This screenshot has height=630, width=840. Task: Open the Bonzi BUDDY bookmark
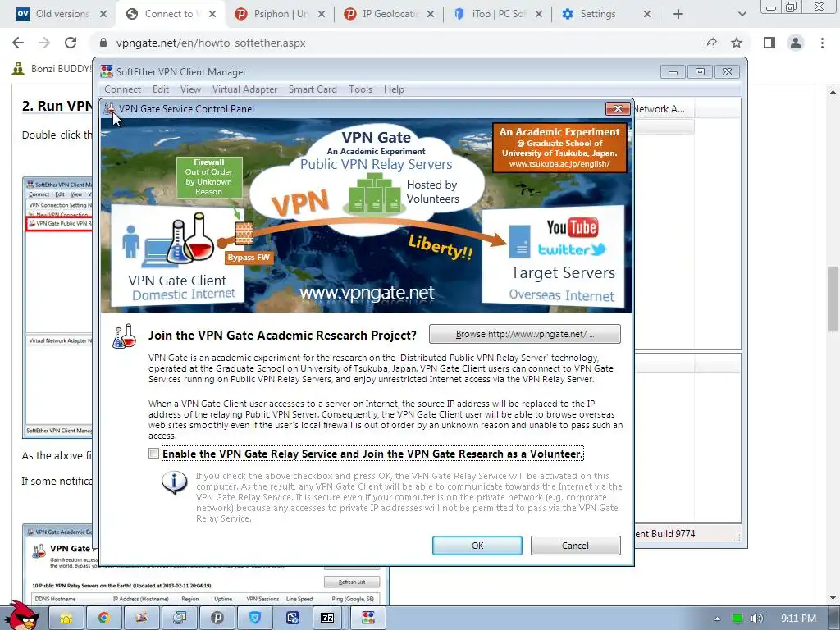pyautogui.click(x=51, y=69)
